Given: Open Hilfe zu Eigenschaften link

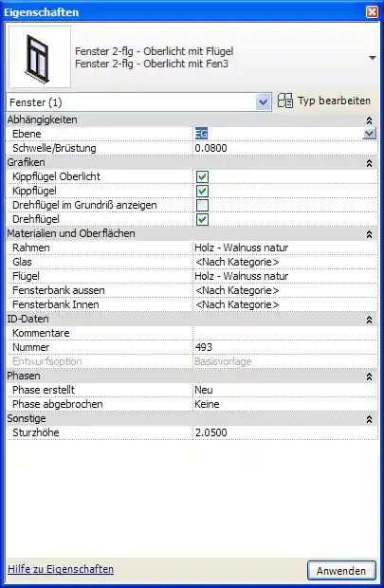Looking at the screenshot, I should [61, 569].
